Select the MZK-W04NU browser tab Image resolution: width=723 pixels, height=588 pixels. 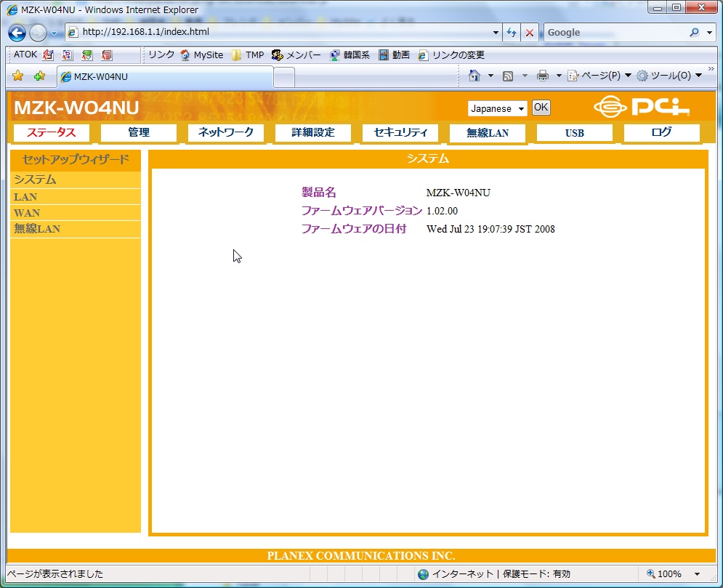[x=165, y=76]
